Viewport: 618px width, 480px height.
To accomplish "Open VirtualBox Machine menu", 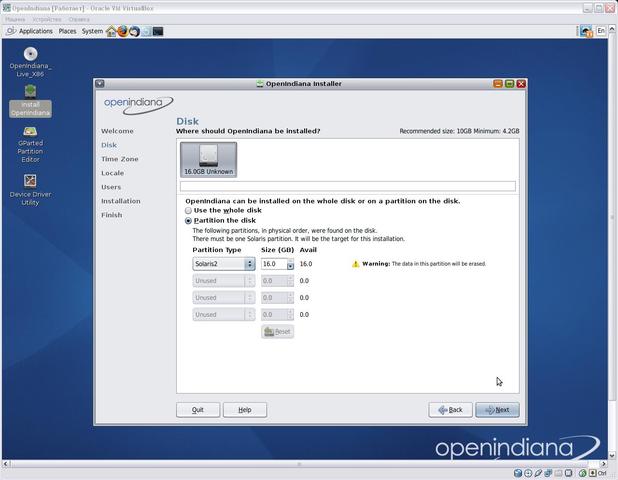I will tap(15, 19).
